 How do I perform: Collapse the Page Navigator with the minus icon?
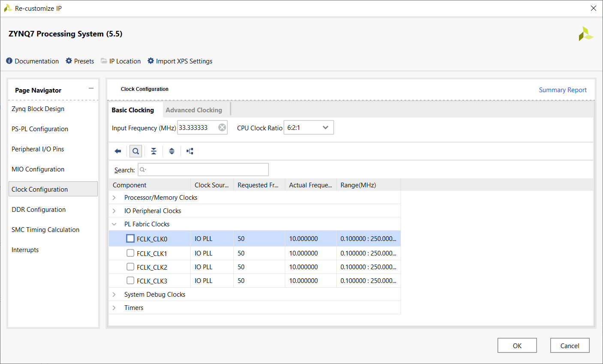click(91, 88)
